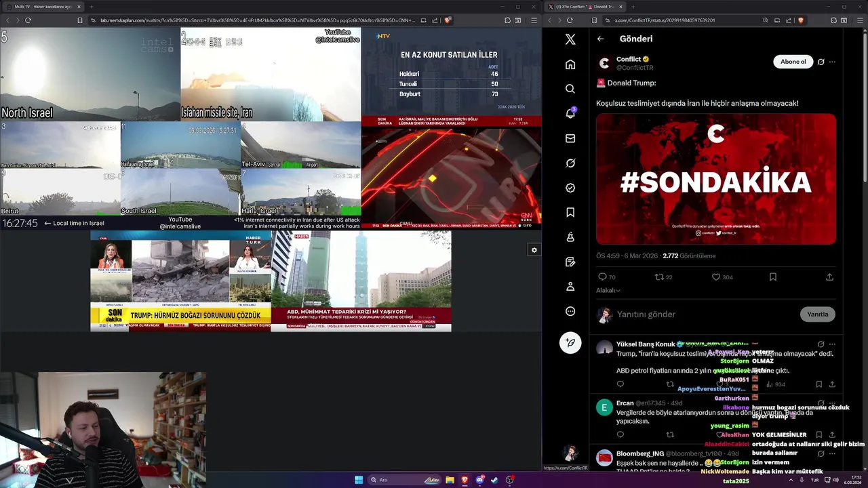Select the intelcamslive Israel cams stream

click(x=180, y=128)
